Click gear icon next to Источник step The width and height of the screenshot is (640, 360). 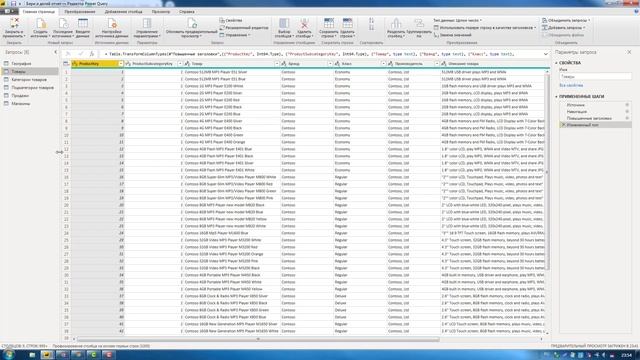(627, 105)
